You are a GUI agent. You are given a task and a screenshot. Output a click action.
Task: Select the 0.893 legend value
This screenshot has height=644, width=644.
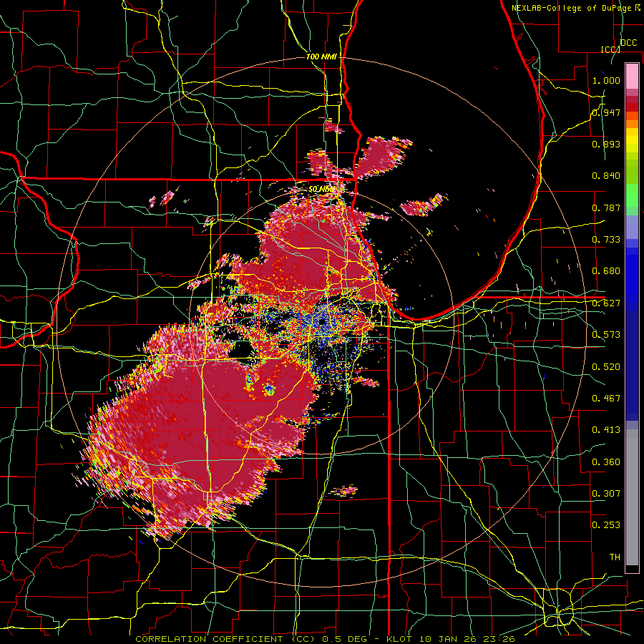(x=606, y=144)
